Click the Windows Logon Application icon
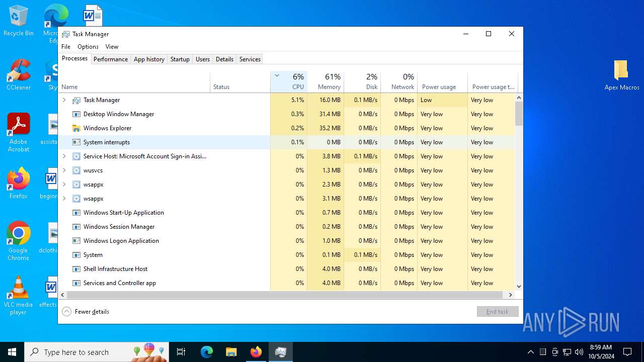 [x=76, y=241]
